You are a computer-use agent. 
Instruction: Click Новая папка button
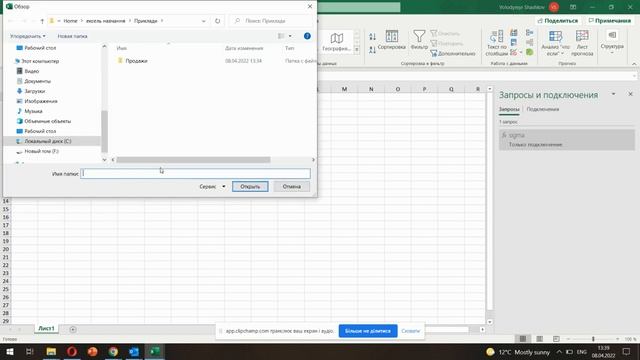click(72, 36)
